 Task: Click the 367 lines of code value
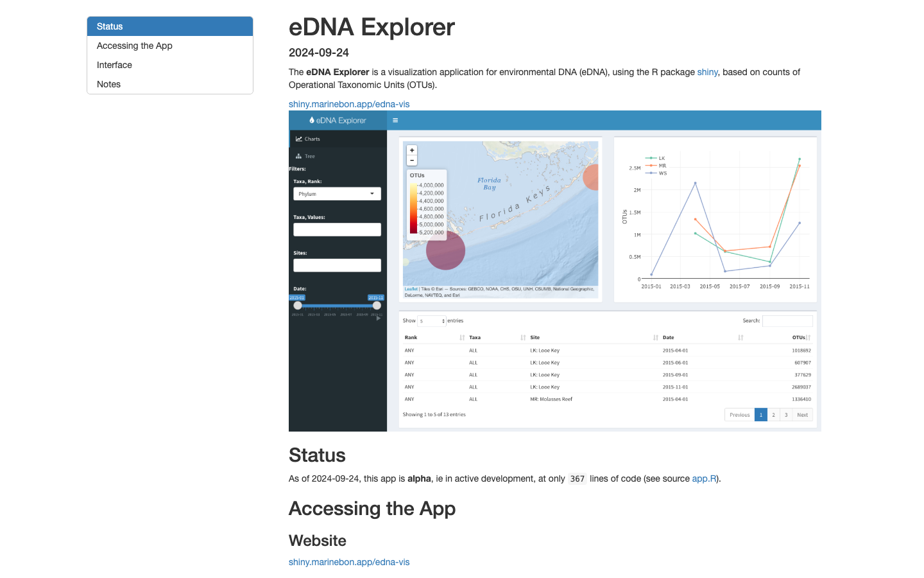577,479
